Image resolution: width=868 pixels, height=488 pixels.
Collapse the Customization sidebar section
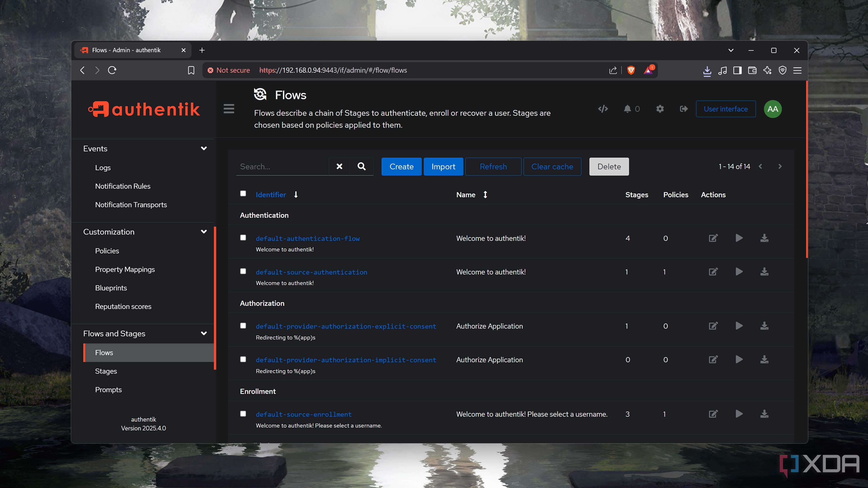[x=204, y=232]
